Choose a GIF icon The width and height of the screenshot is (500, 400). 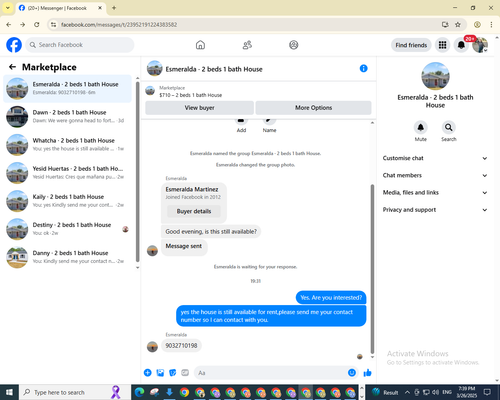coord(185,373)
